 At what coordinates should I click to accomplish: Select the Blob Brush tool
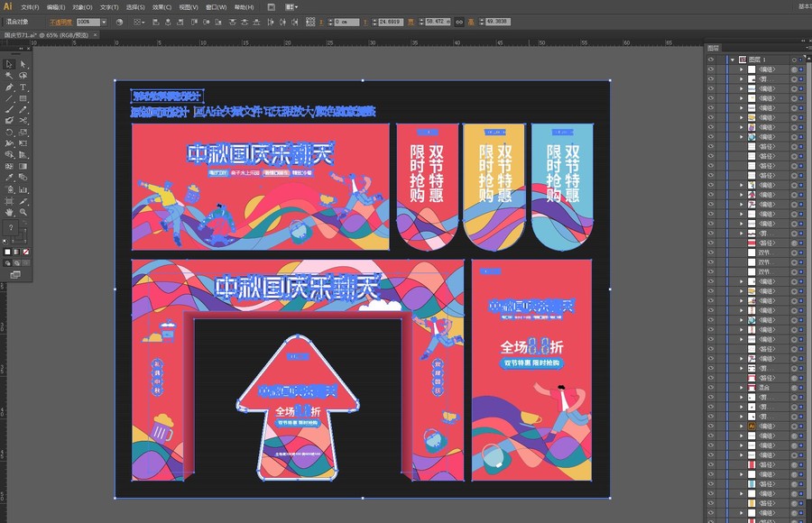[9, 120]
